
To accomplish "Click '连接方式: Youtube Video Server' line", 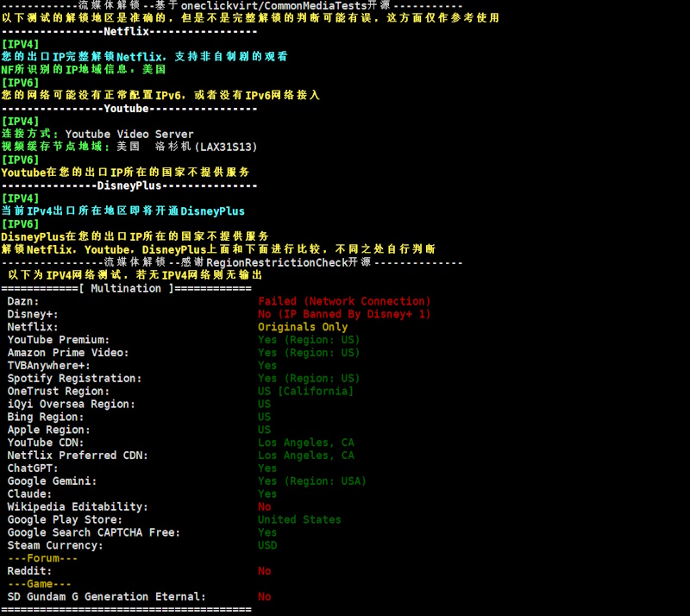I will point(97,134).
